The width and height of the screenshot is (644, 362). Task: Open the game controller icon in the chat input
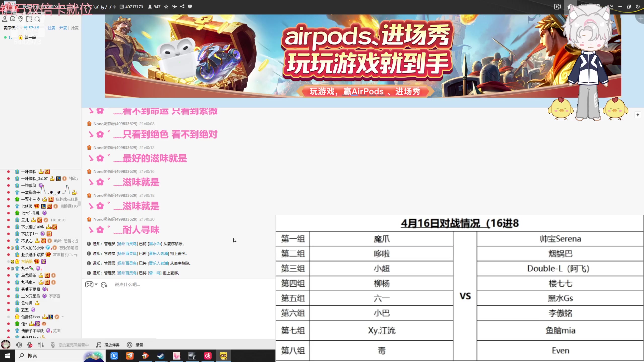pyautogui.click(x=89, y=284)
